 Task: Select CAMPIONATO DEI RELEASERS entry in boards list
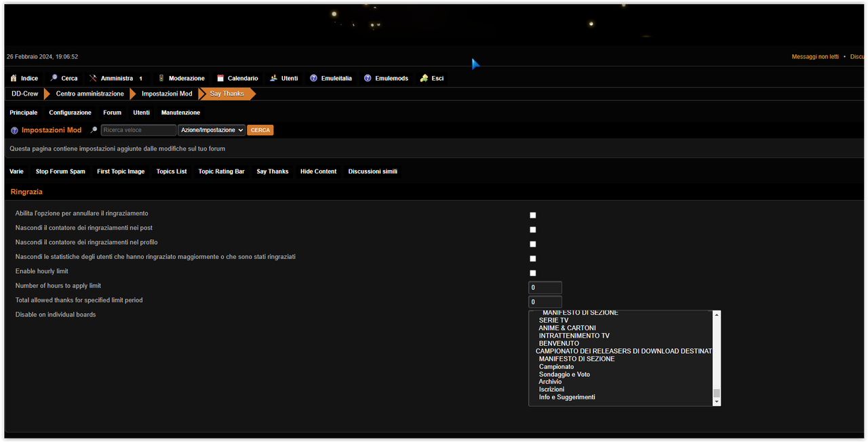point(623,351)
